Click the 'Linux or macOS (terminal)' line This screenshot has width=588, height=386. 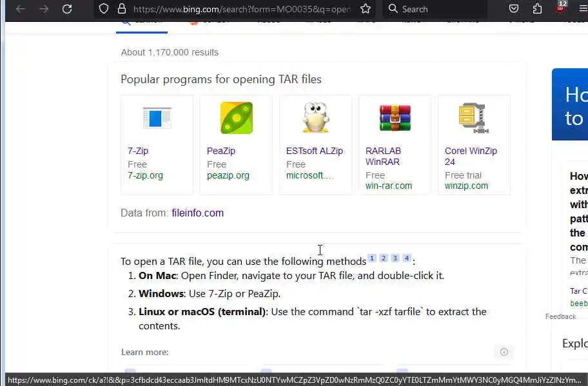[312, 319]
